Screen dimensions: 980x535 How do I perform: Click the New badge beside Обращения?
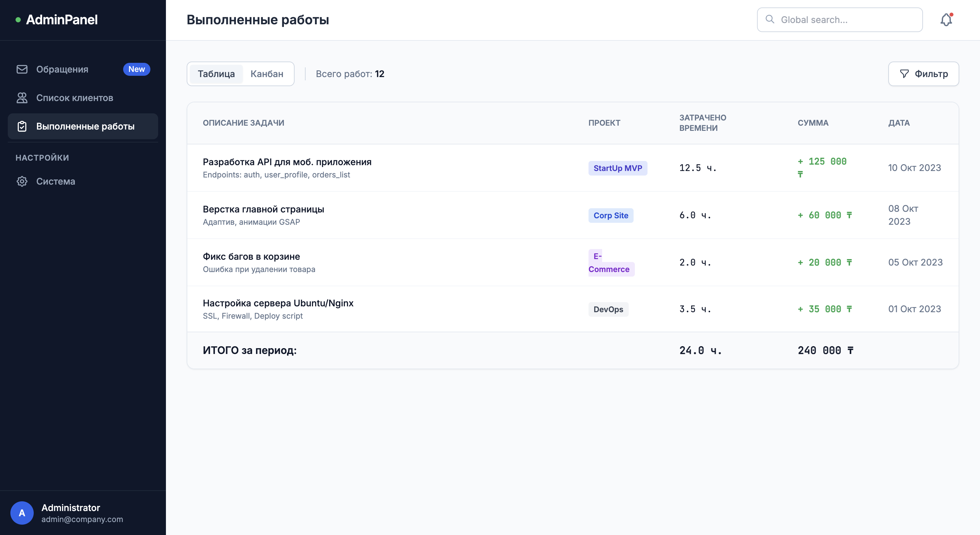(x=136, y=69)
